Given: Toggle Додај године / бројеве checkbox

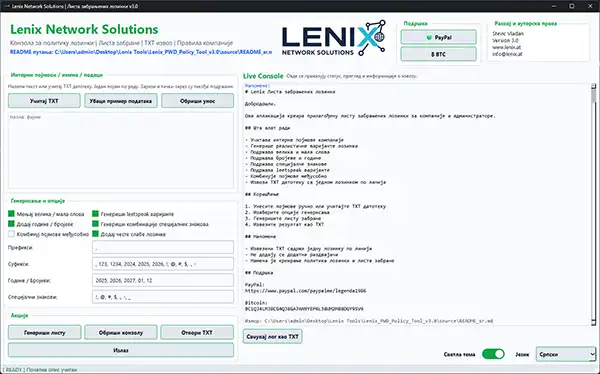Looking at the screenshot, I should 11,224.
